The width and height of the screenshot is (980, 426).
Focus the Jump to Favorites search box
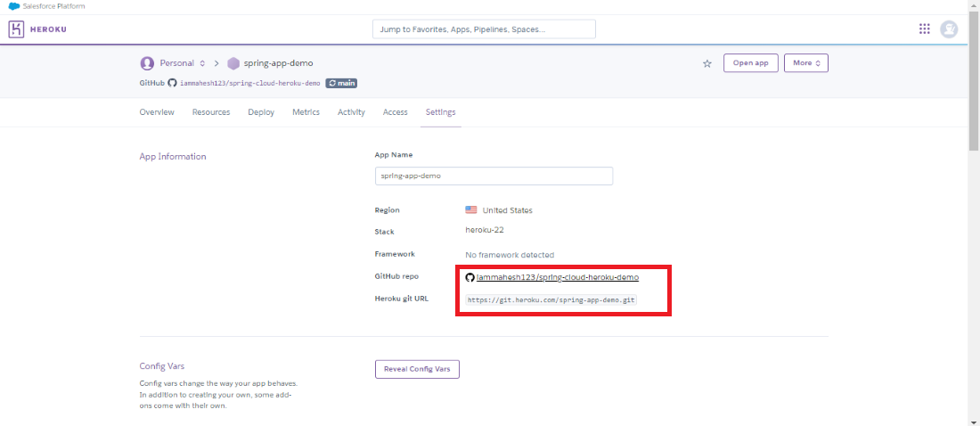coord(484,29)
